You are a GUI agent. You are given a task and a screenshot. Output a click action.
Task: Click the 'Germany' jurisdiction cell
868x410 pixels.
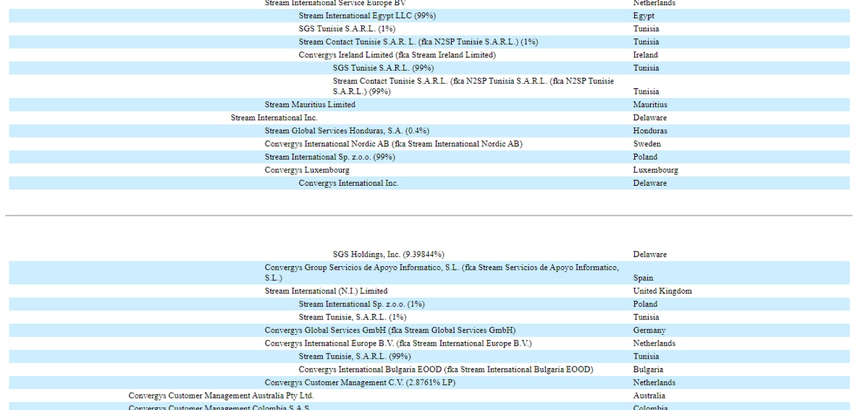(x=649, y=330)
